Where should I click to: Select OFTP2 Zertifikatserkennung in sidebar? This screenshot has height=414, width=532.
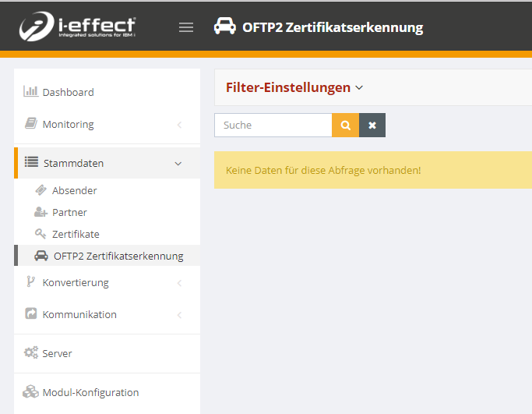[118, 256]
